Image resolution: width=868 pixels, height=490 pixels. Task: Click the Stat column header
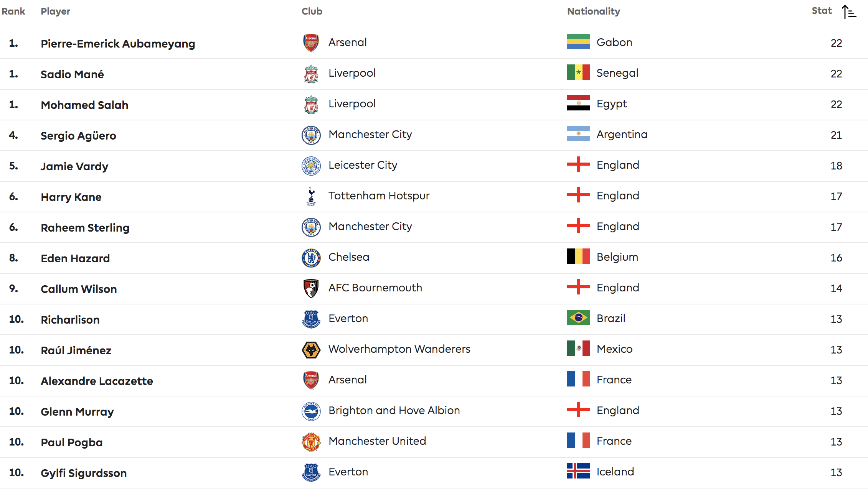[822, 11]
